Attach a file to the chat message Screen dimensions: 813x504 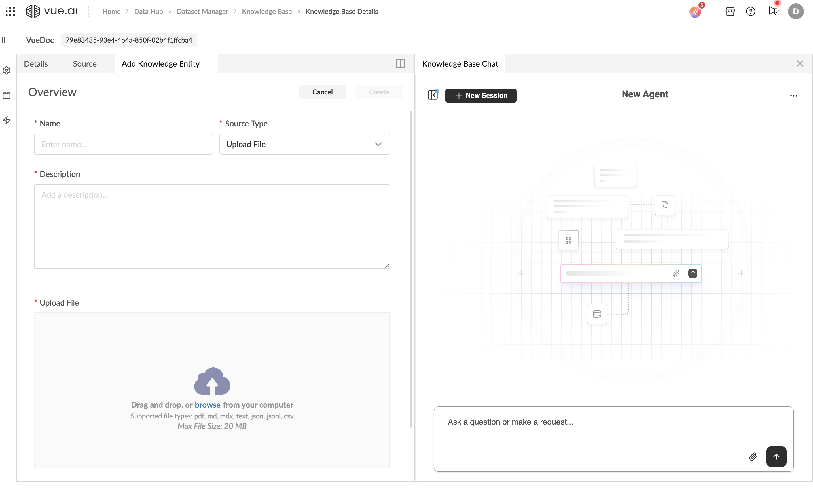point(753,456)
